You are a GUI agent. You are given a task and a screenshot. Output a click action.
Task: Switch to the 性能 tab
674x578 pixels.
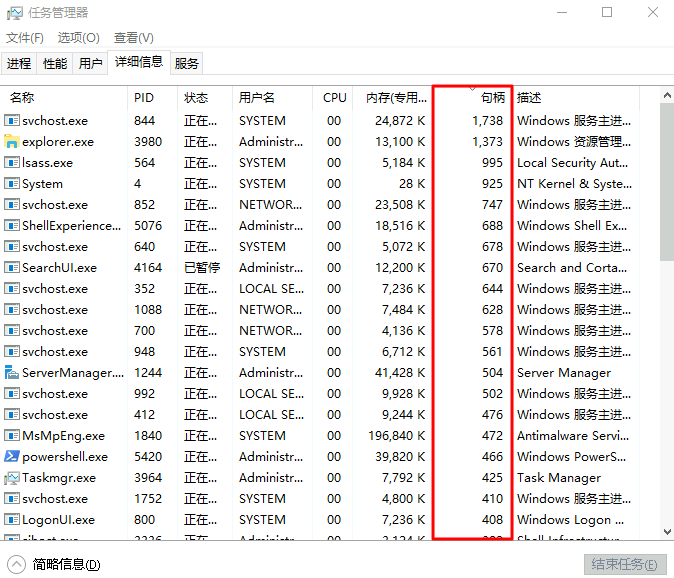pyautogui.click(x=55, y=64)
